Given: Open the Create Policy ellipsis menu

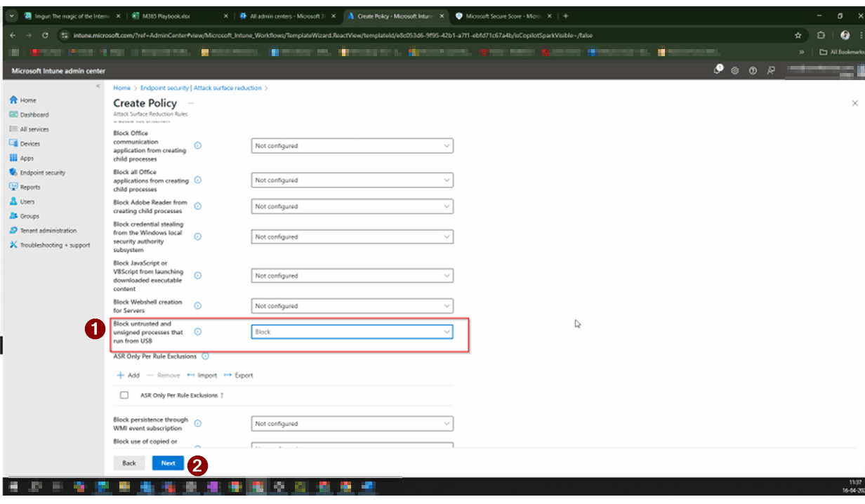Looking at the screenshot, I should pyautogui.click(x=191, y=103).
